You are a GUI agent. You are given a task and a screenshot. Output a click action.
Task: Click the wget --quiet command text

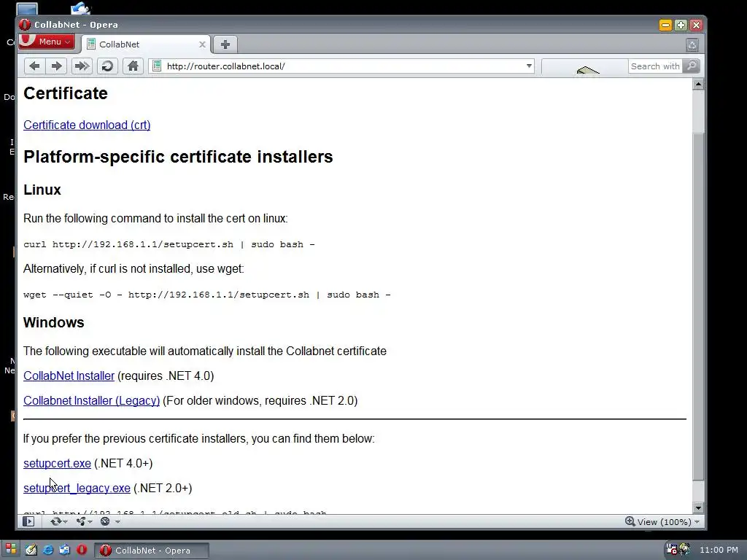coord(206,295)
